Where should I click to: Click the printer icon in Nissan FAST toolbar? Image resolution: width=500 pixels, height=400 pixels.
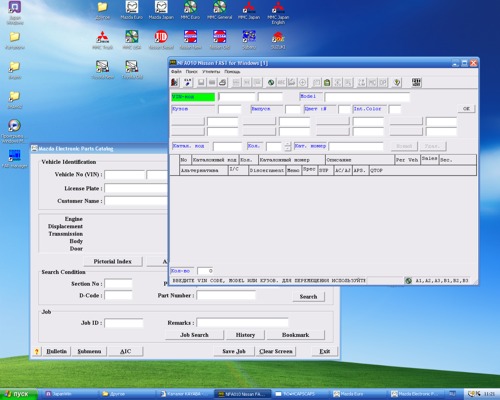(x=223, y=82)
